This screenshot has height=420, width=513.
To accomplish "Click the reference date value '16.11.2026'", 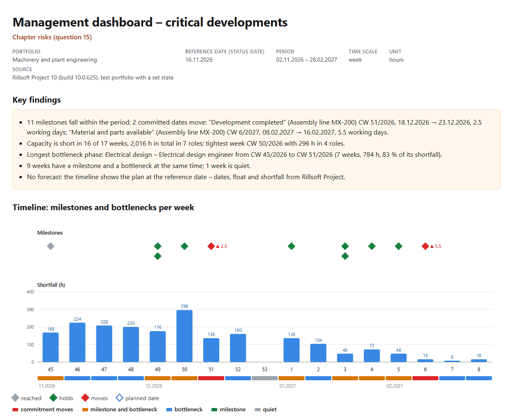I will (199, 60).
